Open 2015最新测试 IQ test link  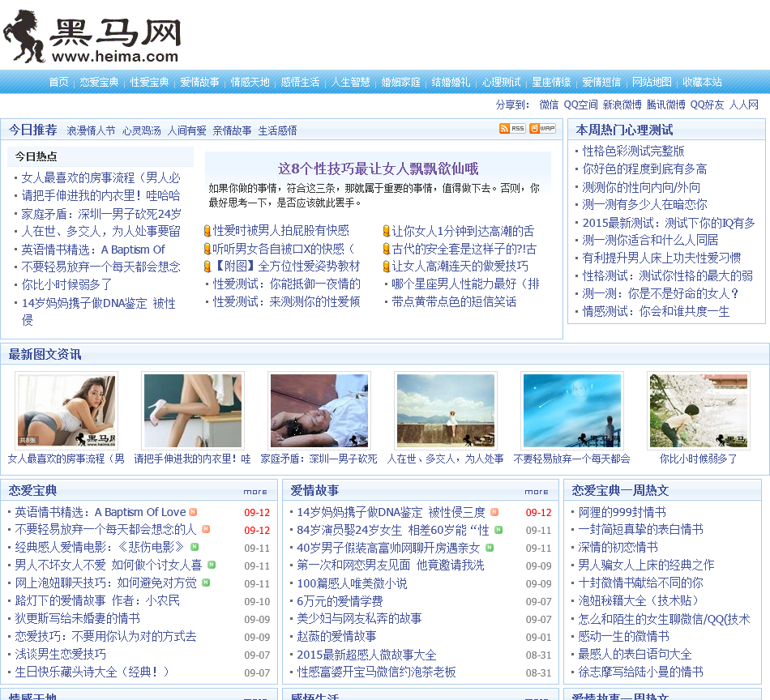click(x=669, y=223)
